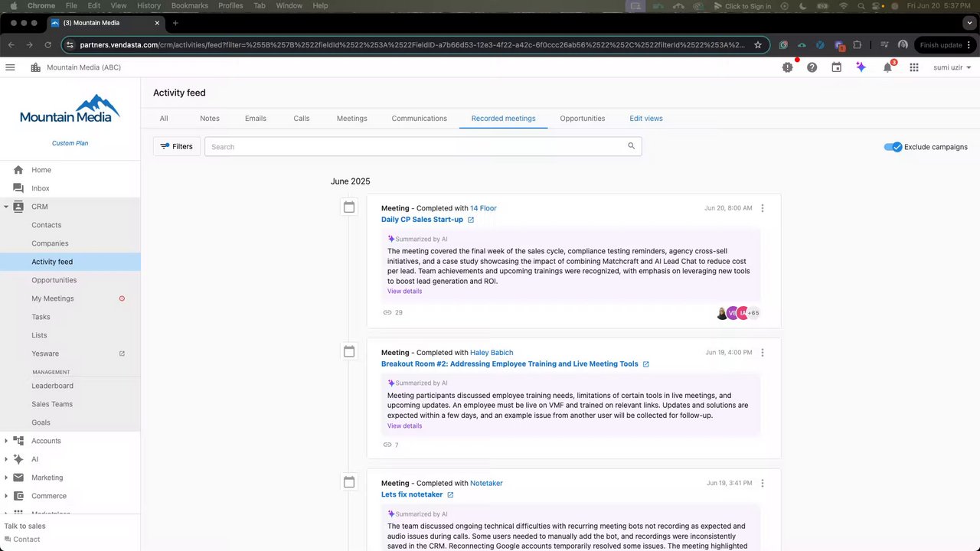
Task: Launch the AI sparkle assistant icon in the header
Action: 861,67
